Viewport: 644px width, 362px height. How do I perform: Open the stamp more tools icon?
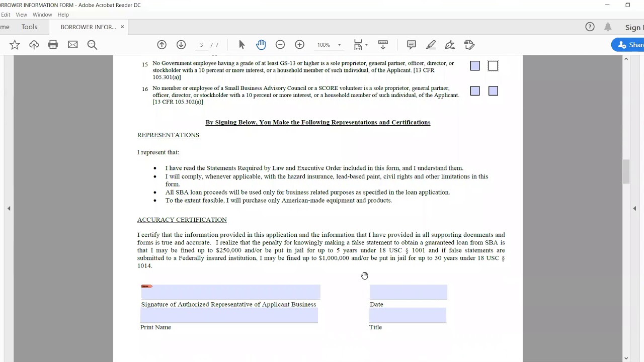click(x=469, y=45)
